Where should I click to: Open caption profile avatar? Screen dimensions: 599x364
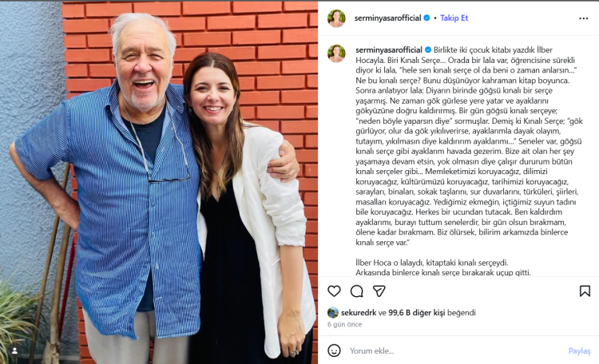click(x=336, y=53)
